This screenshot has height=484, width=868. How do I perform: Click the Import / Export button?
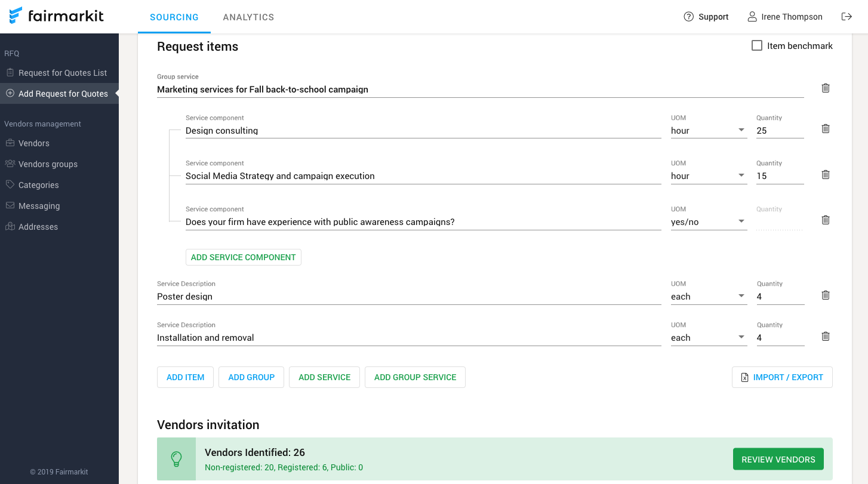(781, 377)
